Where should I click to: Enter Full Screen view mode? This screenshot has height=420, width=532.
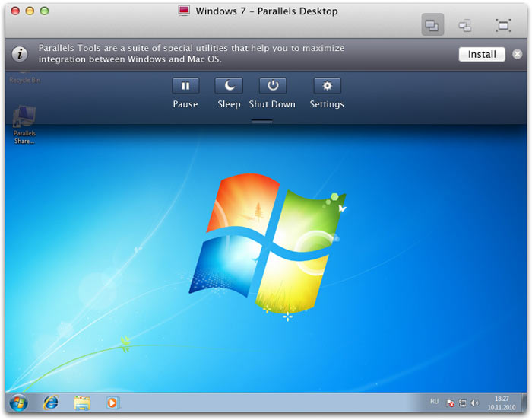pyautogui.click(x=503, y=25)
